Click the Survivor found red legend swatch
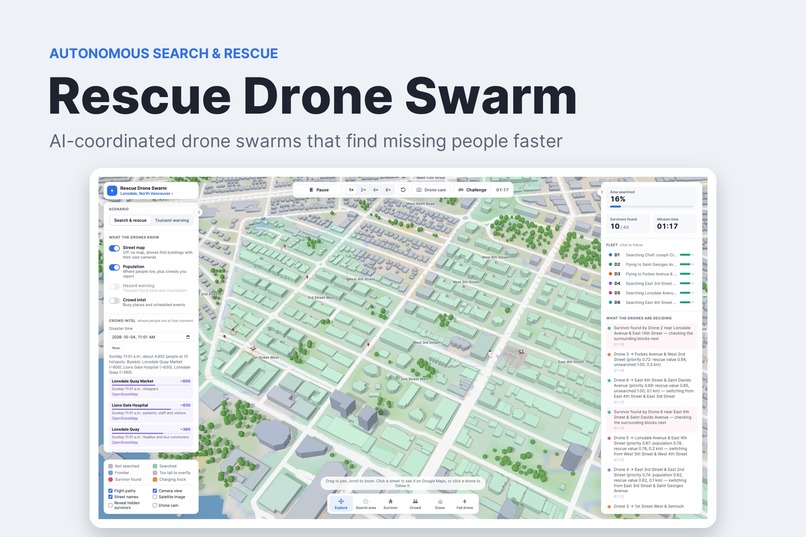The image size is (806, 537). (111, 479)
